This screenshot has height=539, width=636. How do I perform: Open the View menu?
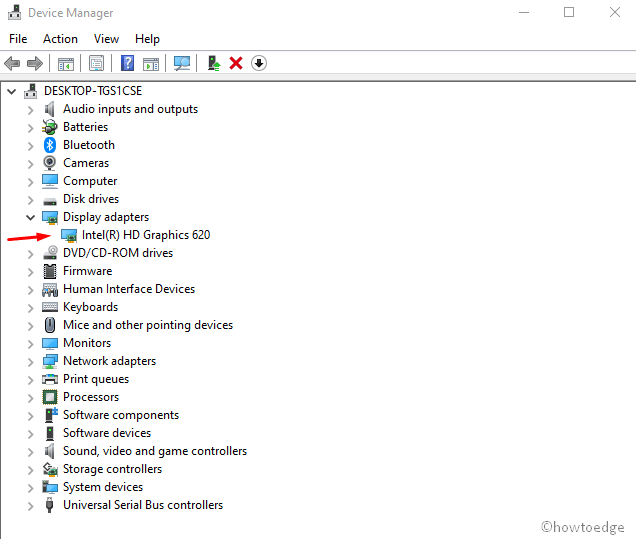click(x=106, y=39)
